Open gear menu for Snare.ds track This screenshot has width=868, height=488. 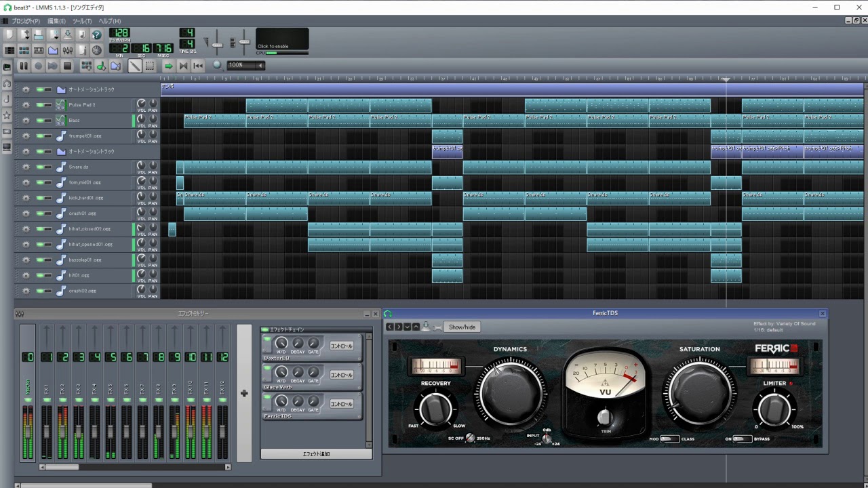26,167
